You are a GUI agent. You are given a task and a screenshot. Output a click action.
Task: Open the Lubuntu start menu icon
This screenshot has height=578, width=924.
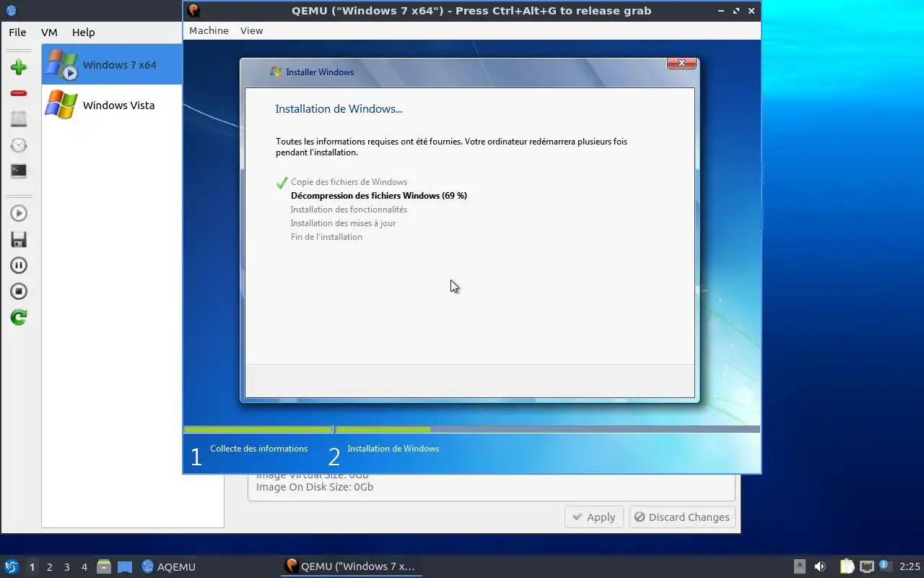(11, 566)
